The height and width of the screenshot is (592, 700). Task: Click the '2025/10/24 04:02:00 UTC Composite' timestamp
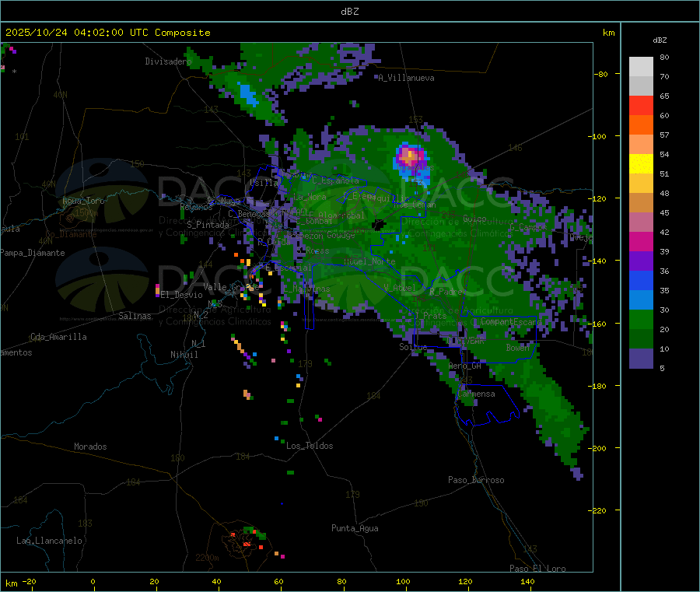[107, 33]
